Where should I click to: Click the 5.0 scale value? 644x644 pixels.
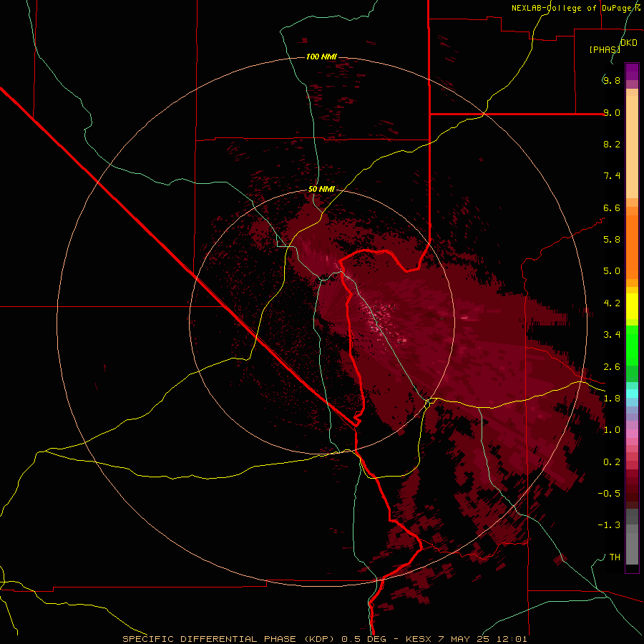[x=612, y=271]
